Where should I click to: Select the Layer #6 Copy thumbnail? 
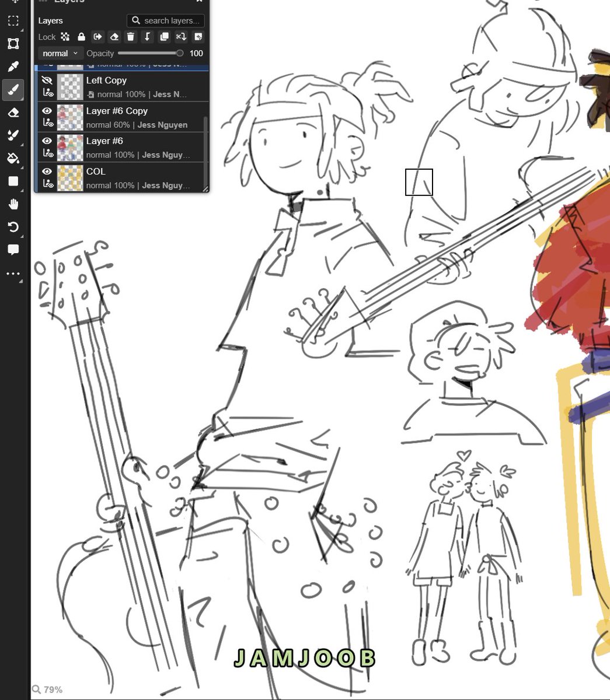(x=70, y=117)
